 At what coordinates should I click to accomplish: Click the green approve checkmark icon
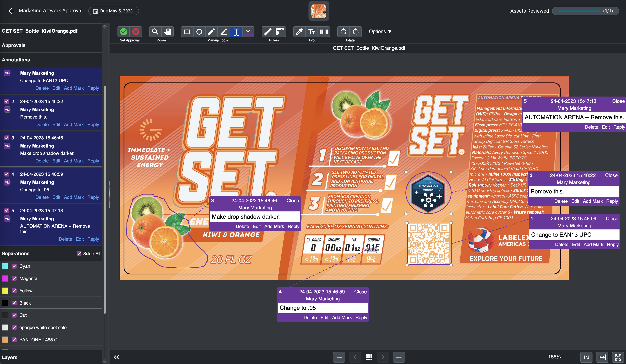pos(123,32)
